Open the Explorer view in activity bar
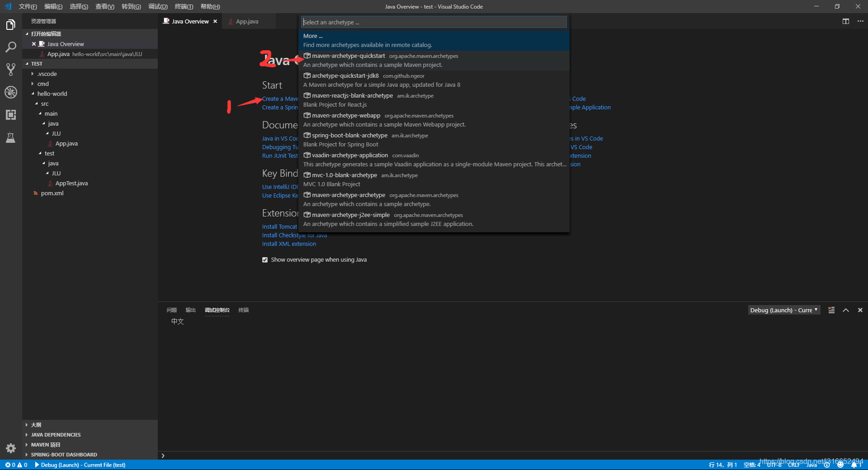This screenshot has height=470, width=868. point(11,25)
